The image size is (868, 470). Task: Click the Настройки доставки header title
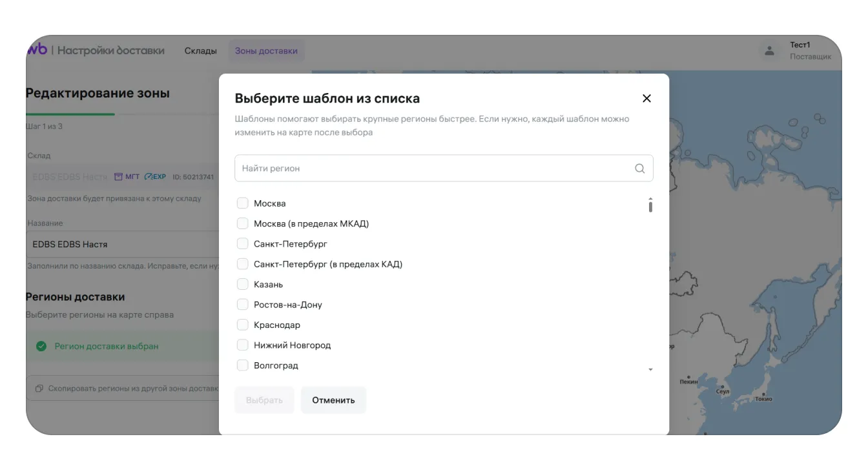pos(111,50)
